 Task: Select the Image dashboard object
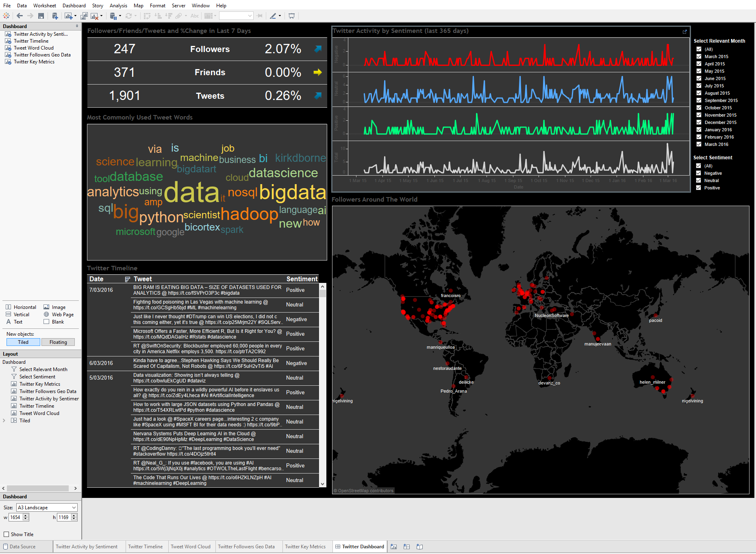[x=54, y=307]
